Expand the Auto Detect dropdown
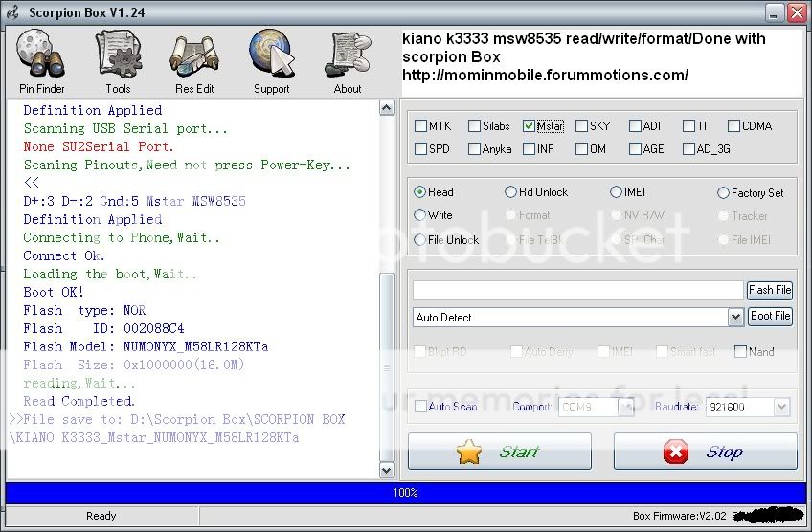This screenshot has height=532, width=812. click(x=735, y=318)
